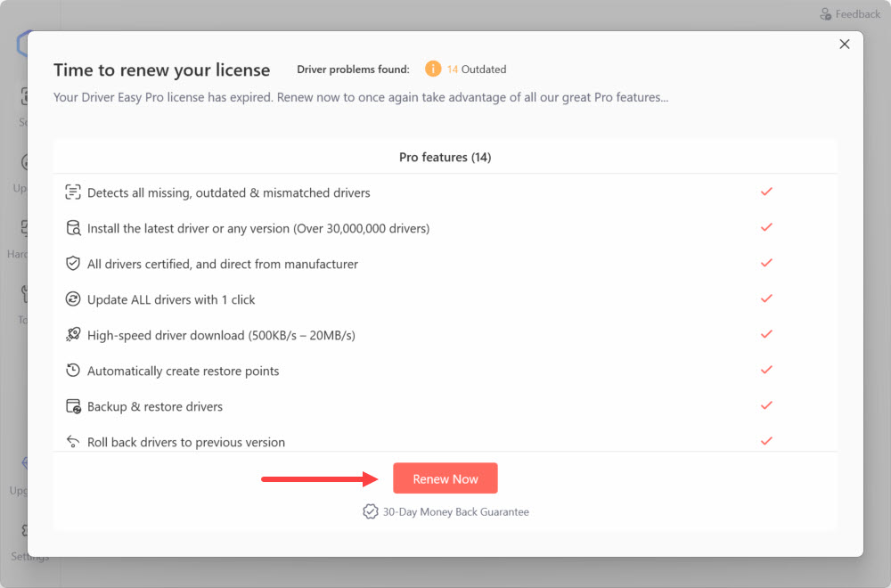Viewport: 891px width, 588px height.
Task: Click the scan icon beside Detects all missing drivers
Action: [73, 192]
